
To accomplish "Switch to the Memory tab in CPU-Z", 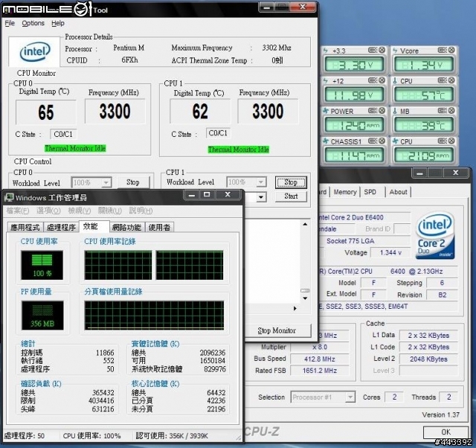I will click(x=345, y=192).
